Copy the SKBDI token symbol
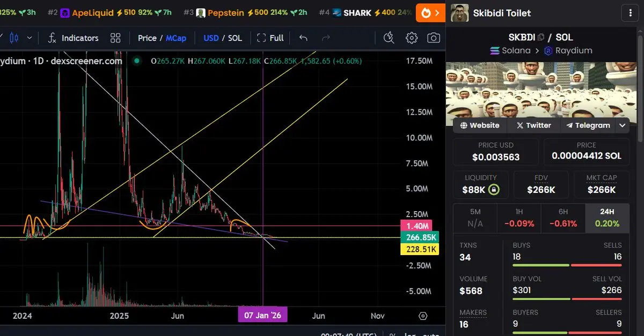 tap(541, 38)
